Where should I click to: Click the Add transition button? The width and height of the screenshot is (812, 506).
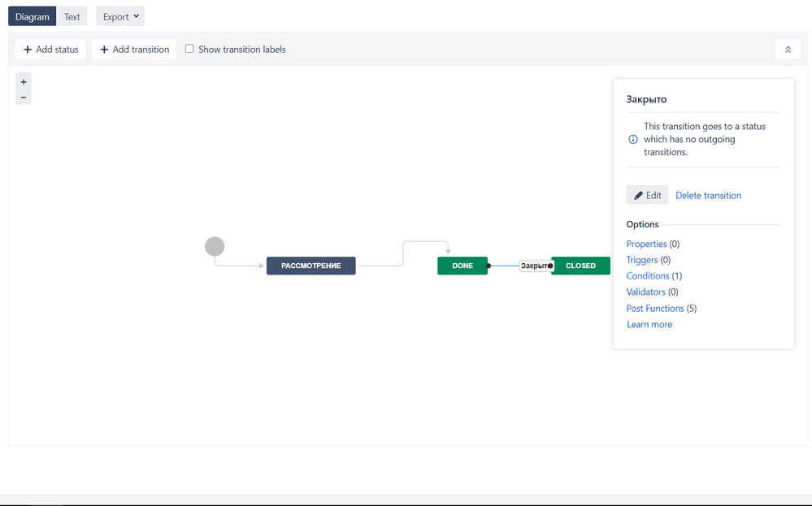click(134, 50)
